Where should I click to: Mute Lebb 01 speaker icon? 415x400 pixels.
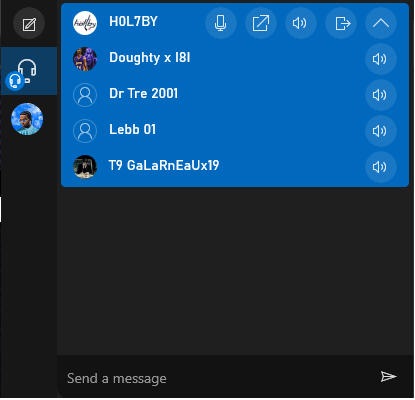[x=381, y=131]
